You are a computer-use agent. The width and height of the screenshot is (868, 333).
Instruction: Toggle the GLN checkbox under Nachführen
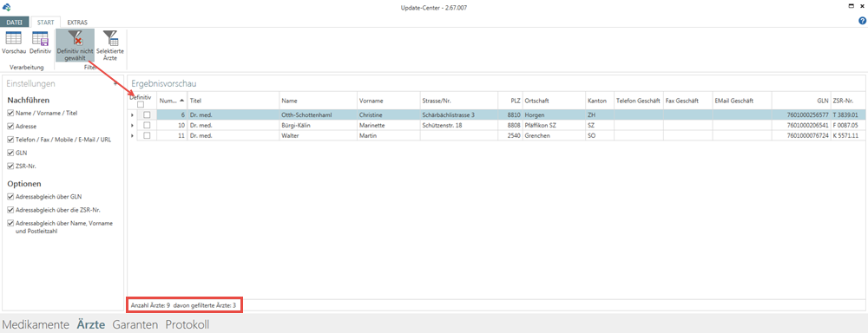coord(10,153)
